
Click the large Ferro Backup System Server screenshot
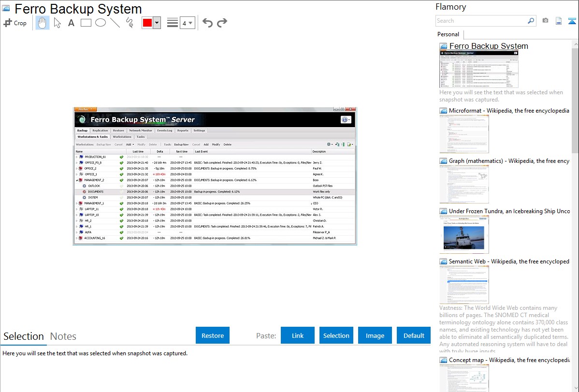(215, 176)
